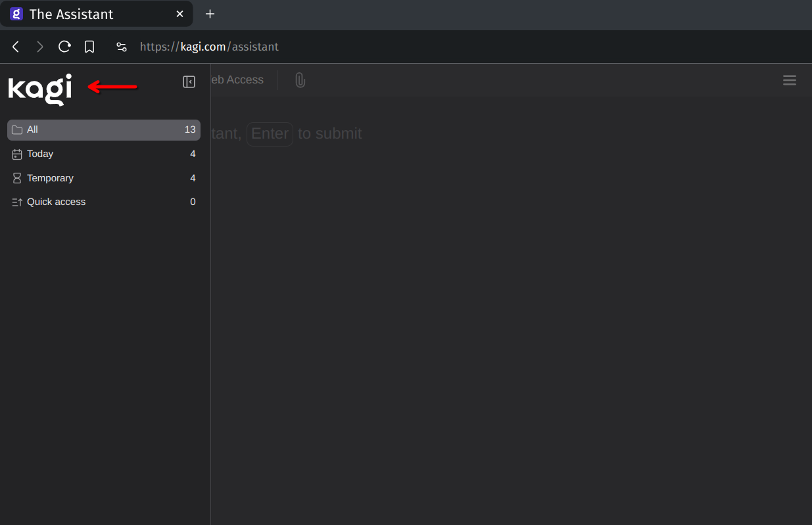Viewport: 812px width, 525px height.
Task: Open a new browser tab
Action: [210, 14]
